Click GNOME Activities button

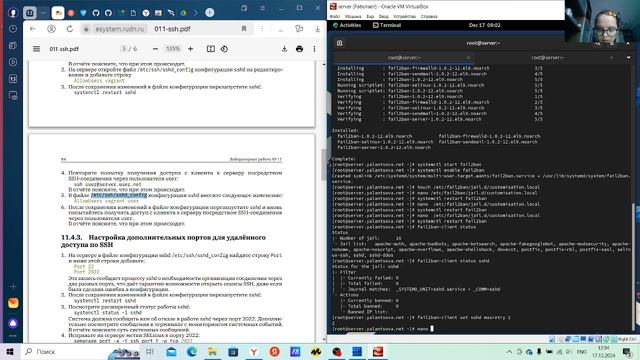(x=347, y=25)
